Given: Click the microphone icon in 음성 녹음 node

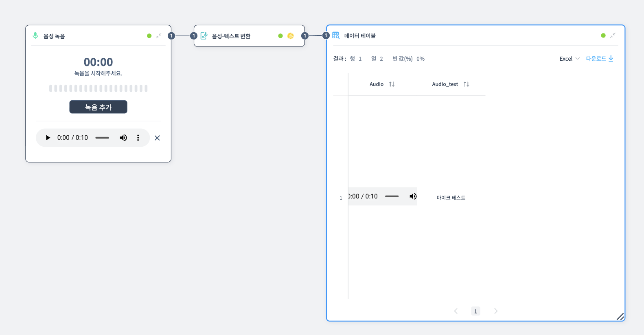Looking at the screenshot, I should tap(35, 36).
